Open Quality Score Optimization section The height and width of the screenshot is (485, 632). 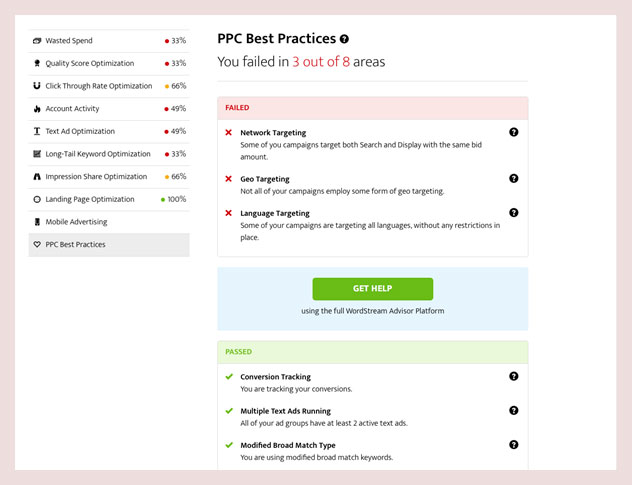point(109,63)
